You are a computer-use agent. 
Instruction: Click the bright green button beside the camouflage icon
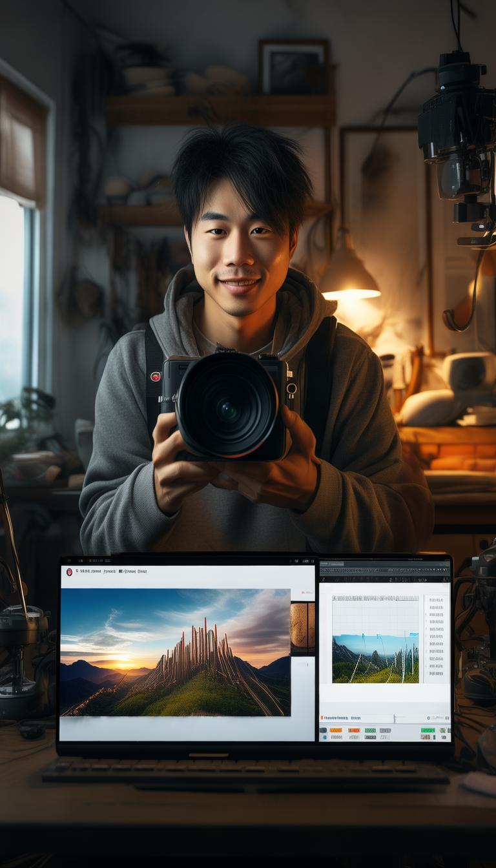(428, 730)
